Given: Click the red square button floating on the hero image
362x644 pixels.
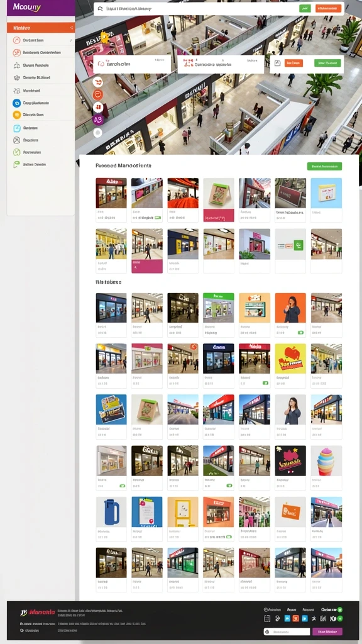Looking at the screenshot, I should point(97,108).
